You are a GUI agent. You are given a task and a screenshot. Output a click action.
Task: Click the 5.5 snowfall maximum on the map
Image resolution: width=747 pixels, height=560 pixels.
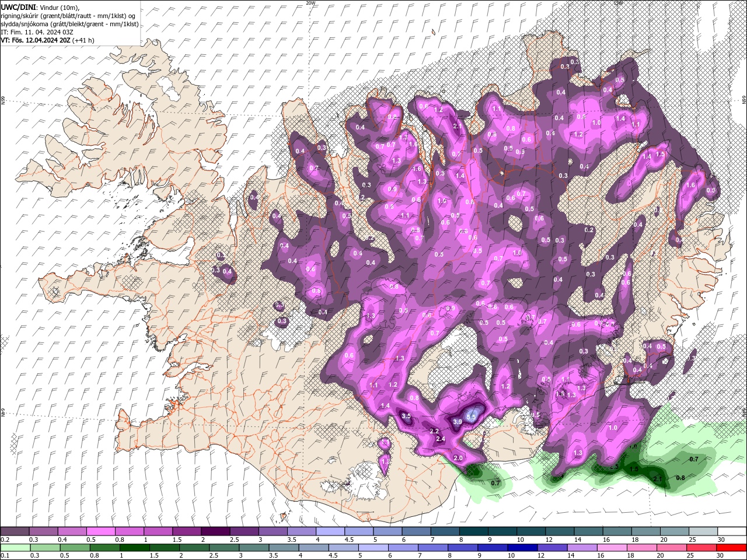click(472, 417)
